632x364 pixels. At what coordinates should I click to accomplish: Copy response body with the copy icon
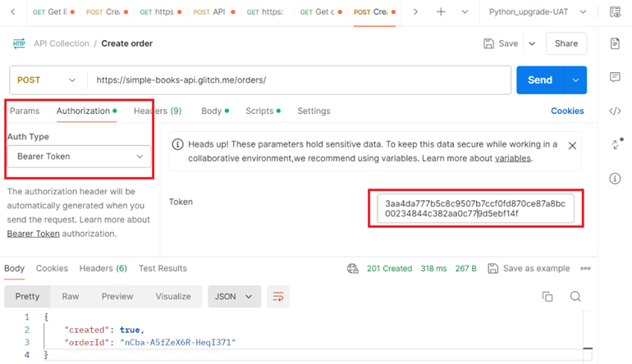(x=547, y=297)
